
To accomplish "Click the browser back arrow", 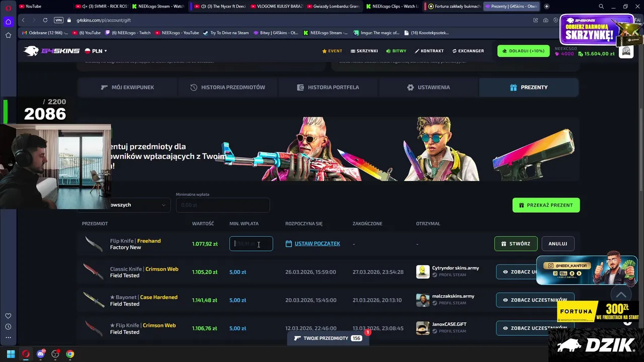I will [23, 20].
